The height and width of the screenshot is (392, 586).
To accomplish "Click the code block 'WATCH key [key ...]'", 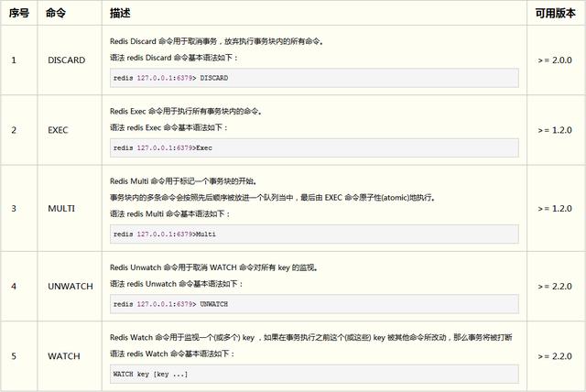I will 314,374.
